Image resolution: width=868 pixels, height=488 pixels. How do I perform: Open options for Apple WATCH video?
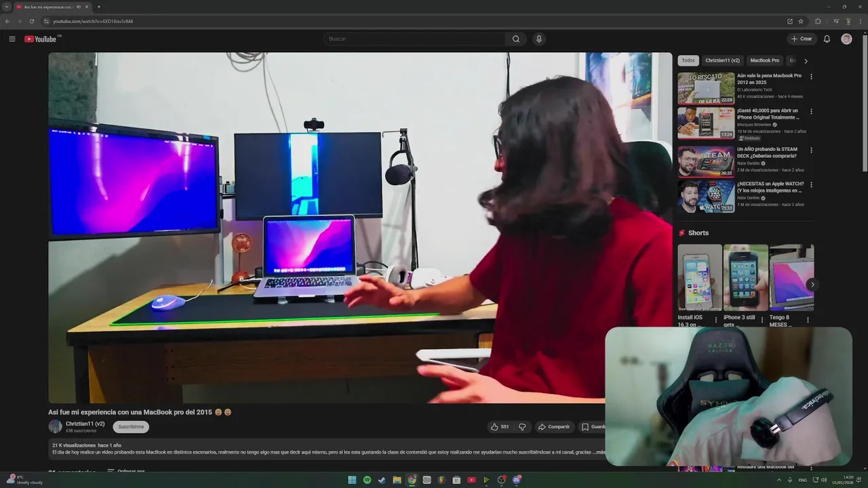811,184
